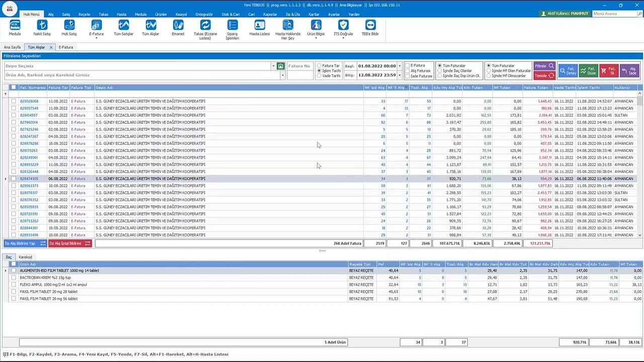The height and width of the screenshot is (362, 644).
Task: Open the Nakit Satış icon
Action: point(42,28)
